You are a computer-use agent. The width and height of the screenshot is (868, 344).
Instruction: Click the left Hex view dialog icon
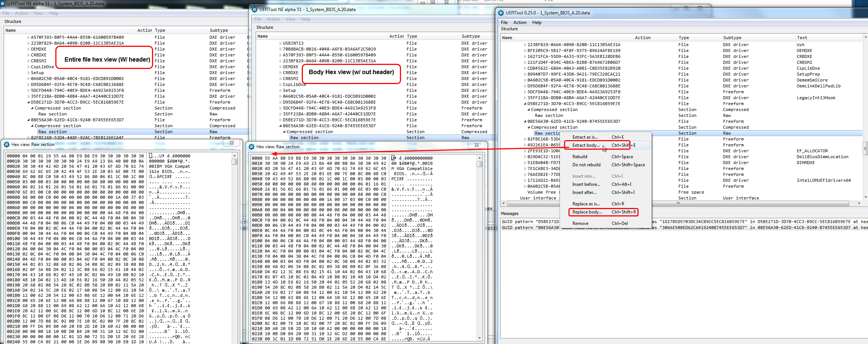pyautogui.click(x=7, y=145)
